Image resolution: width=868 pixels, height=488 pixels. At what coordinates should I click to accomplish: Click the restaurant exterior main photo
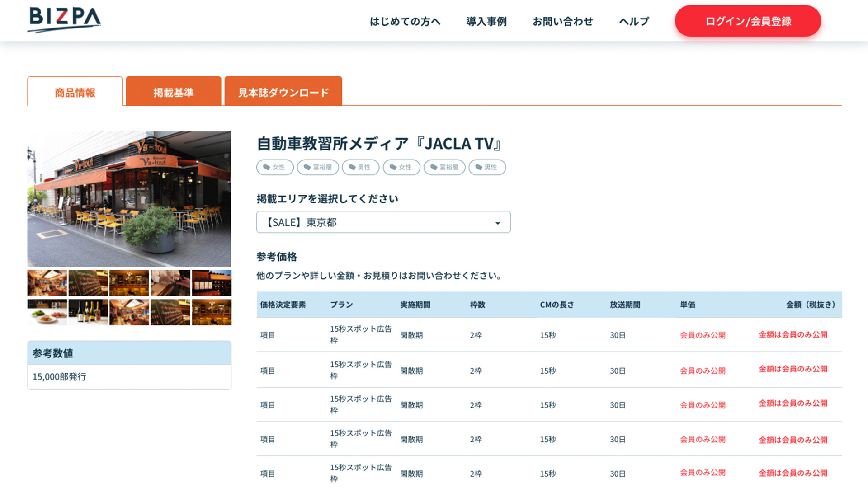pos(129,198)
